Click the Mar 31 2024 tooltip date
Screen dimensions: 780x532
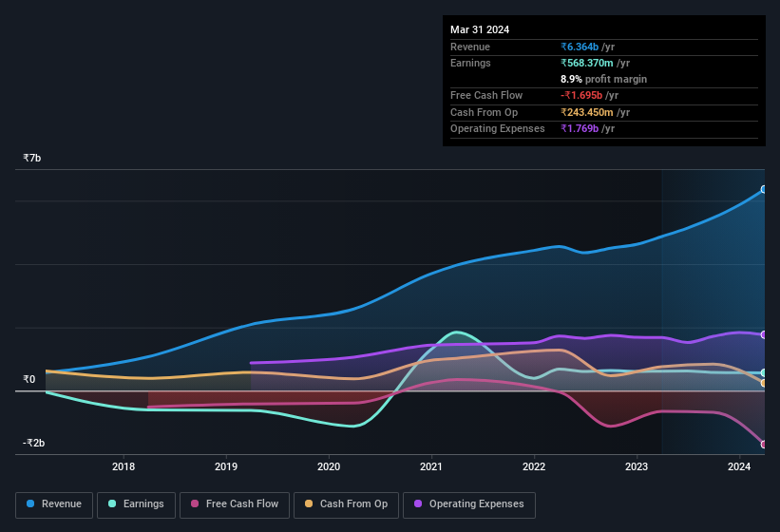480,29
